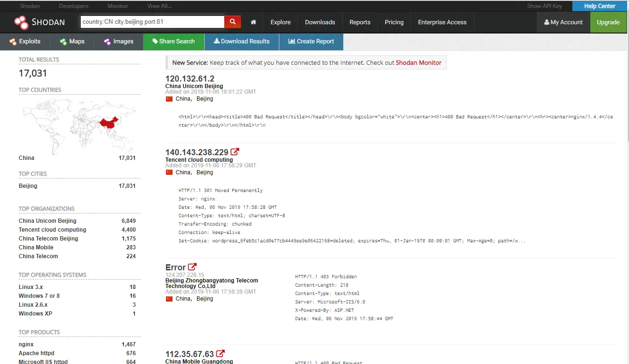Click the green Upgrade button
This screenshot has height=364, width=629.
[x=608, y=22]
